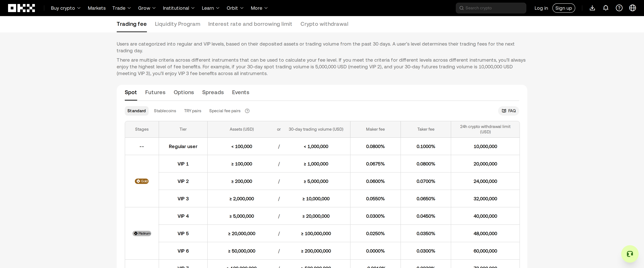Click the Taker fee column header
644x268 pixels.
point(426,129)
